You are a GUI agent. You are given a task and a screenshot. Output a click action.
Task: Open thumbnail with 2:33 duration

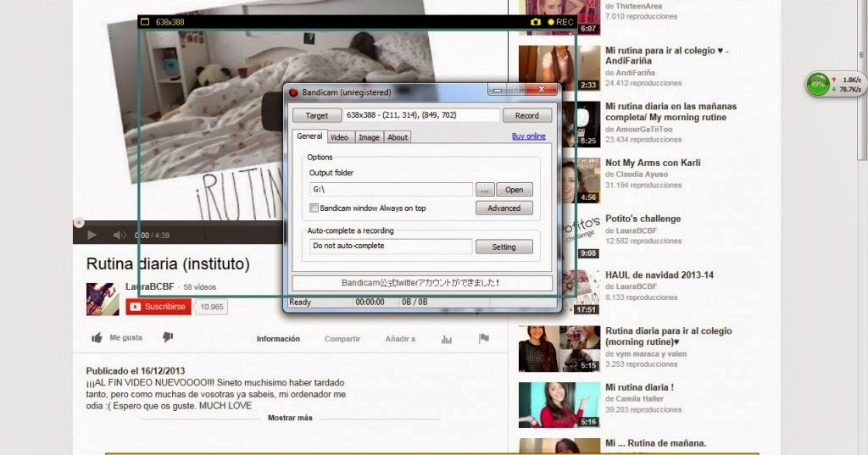[559, 68]
